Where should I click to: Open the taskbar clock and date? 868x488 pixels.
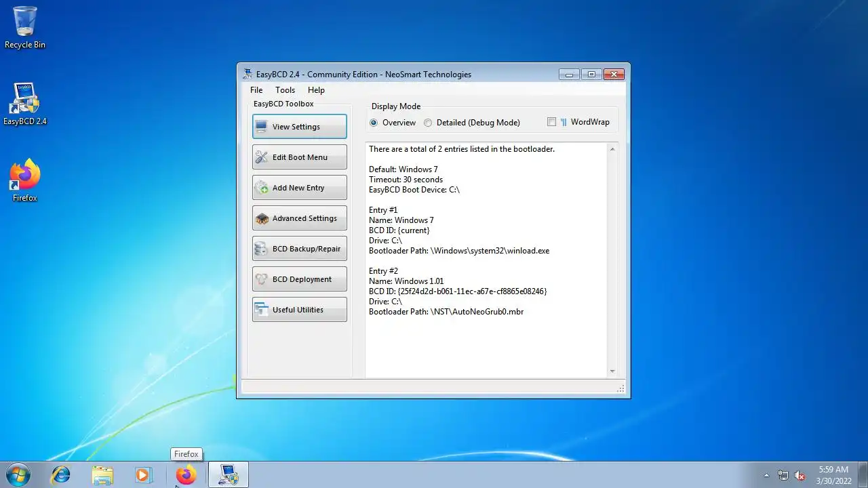833,475
